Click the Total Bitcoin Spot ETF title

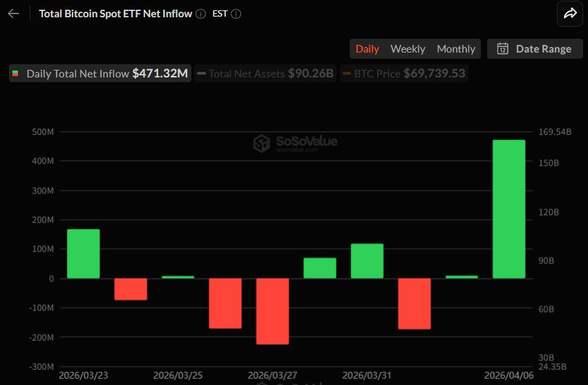click(x=115, y=14)
